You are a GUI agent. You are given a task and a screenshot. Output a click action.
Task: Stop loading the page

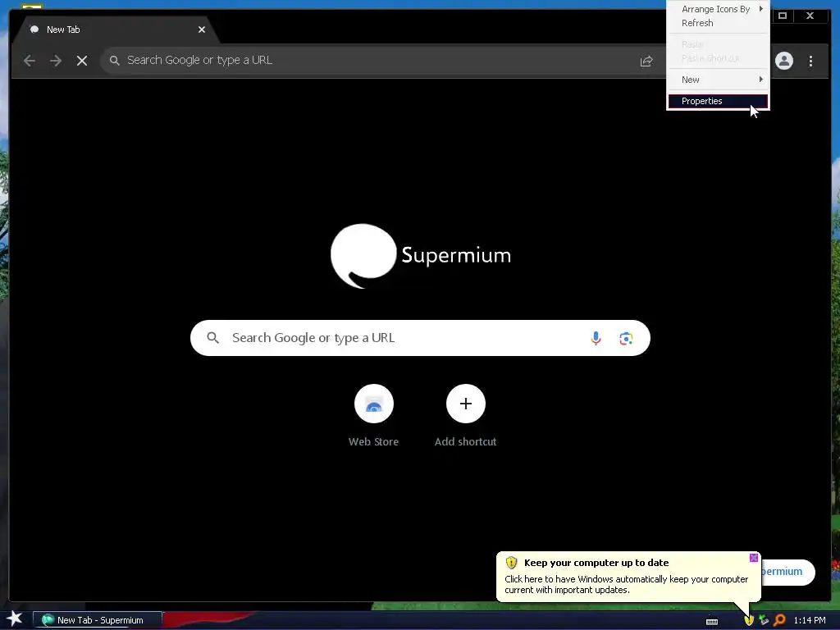coord(82,61)
